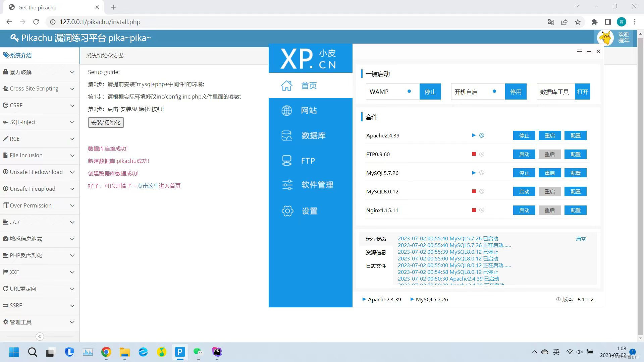This screenshot has height=362, width=644.
Task: Open the 首页 home icon in XP panel
Action: pos(286,85)
